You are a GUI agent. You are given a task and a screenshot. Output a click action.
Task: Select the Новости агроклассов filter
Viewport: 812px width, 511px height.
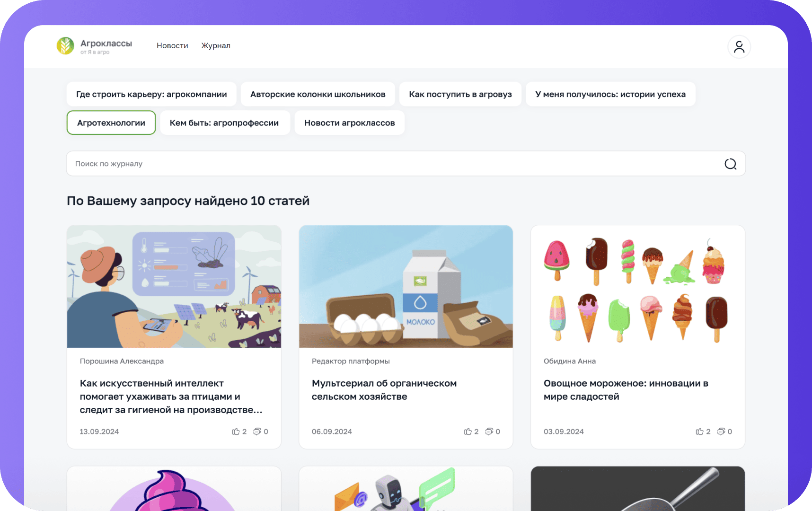349,123
